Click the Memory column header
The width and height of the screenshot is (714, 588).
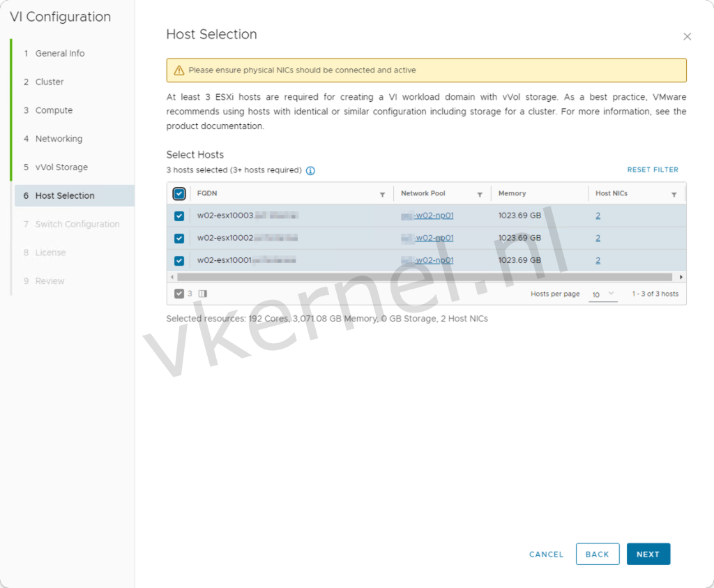pos(514,193)
